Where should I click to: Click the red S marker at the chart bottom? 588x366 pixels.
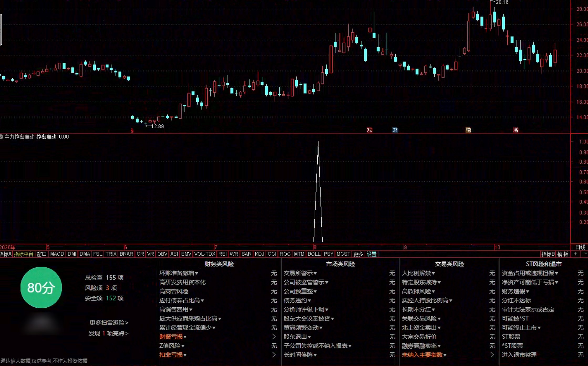pos(132,131)
